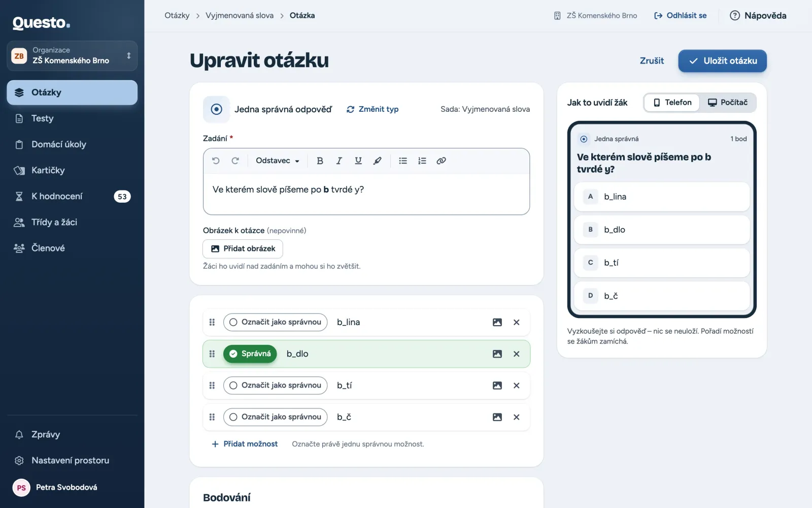
Task: Open K hodnocení with 53 pending
Action: pos(72,196)
